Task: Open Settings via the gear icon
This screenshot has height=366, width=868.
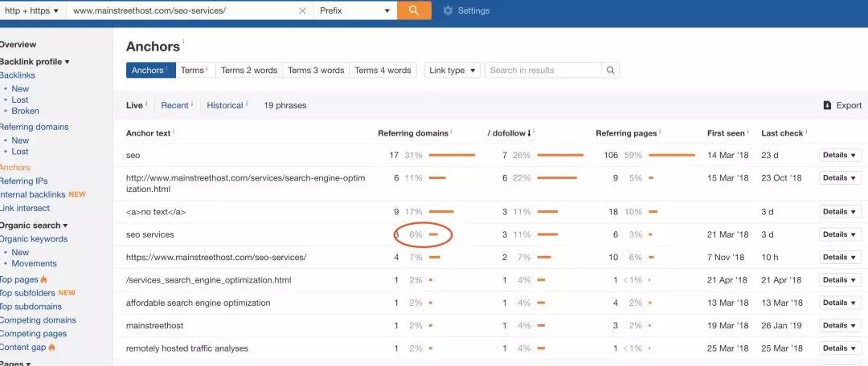Action: coord(448,10)
